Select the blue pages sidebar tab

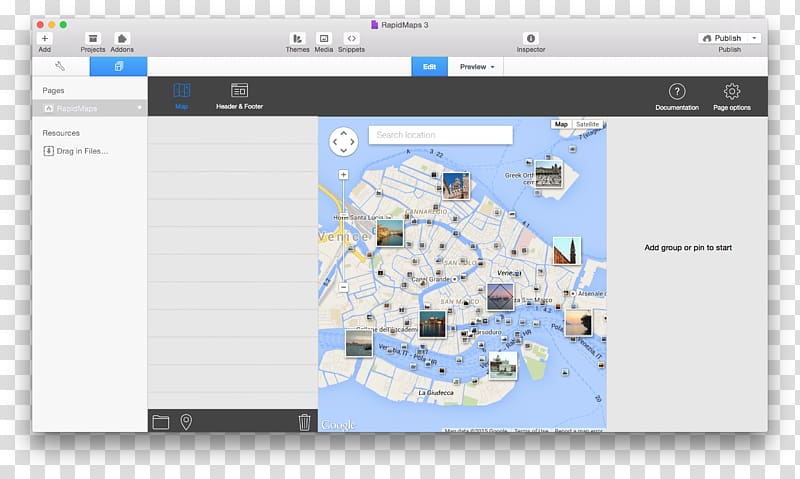tap(118, 66)
